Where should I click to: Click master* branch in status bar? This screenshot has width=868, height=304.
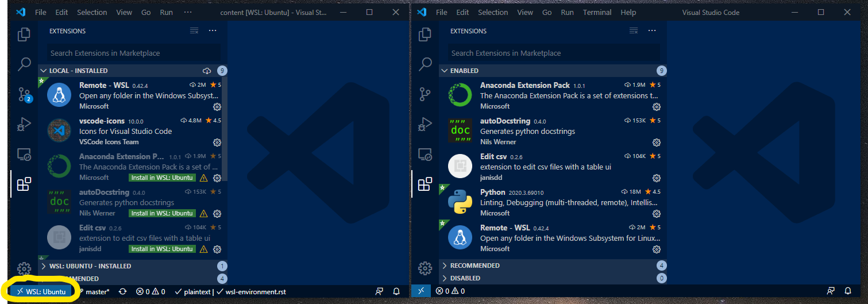(x=94, y=291)
